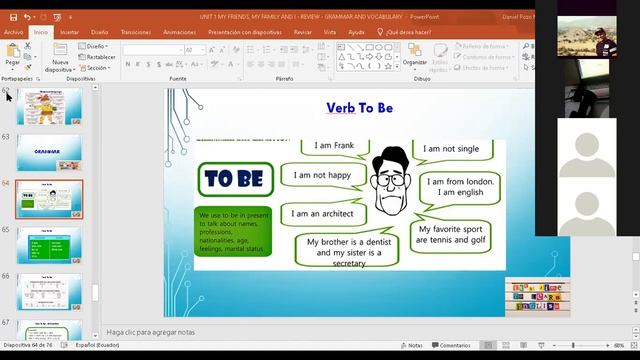Switch to the Diseño ribbon tab
Screen dimensions: 640x360
tap(100, 32)
